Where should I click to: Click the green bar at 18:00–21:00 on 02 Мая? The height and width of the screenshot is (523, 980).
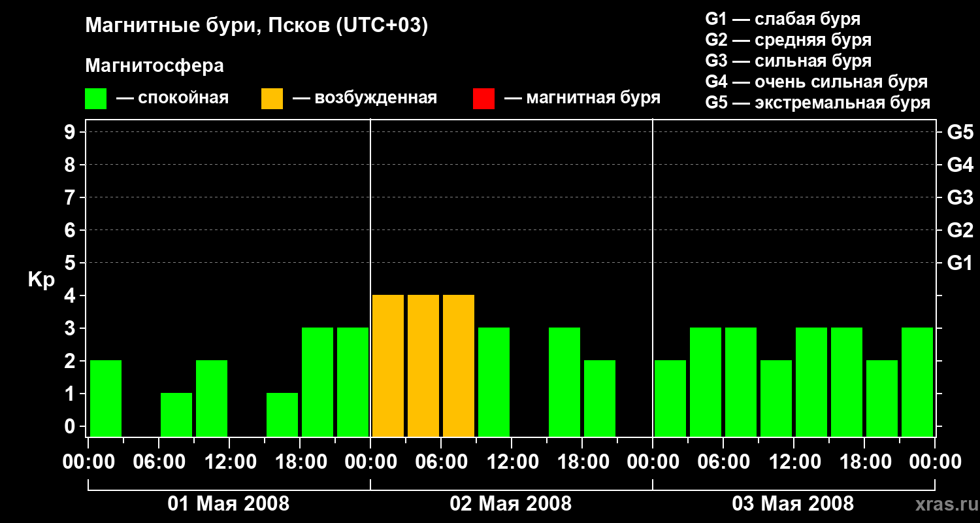pyautogui.click(x=600, y=398)
